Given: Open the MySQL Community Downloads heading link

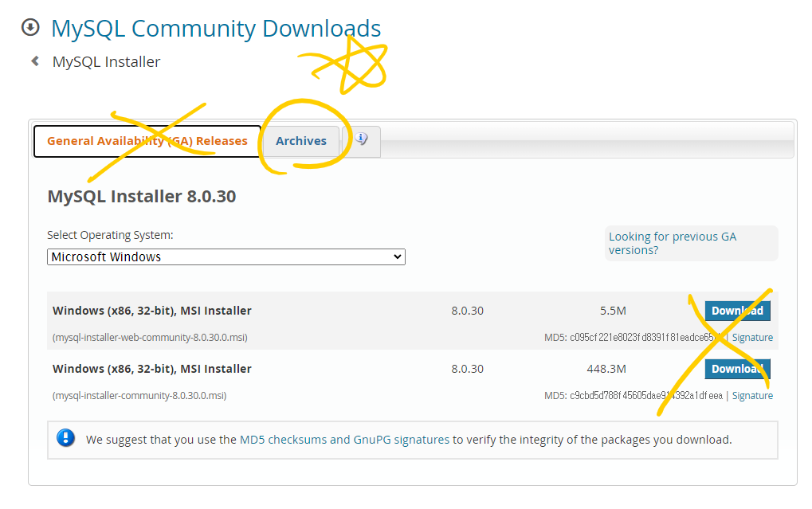Looking at the screenshot, I should click(216, 29).
